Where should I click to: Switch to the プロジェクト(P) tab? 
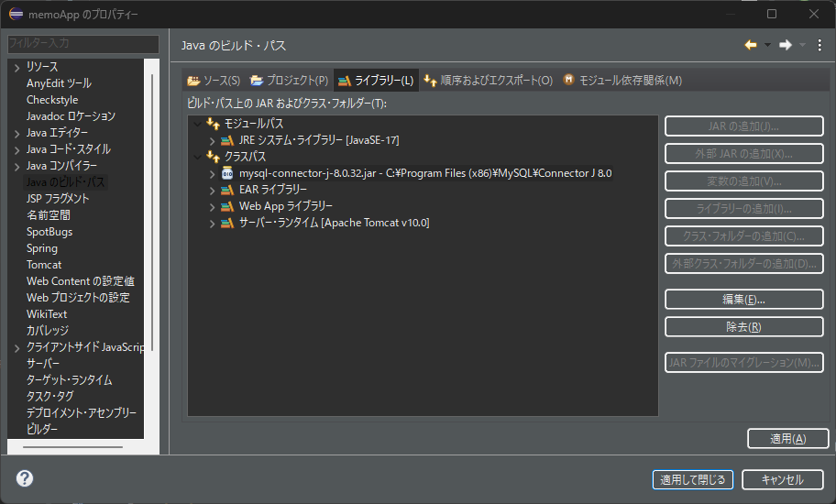pos(290,81)
